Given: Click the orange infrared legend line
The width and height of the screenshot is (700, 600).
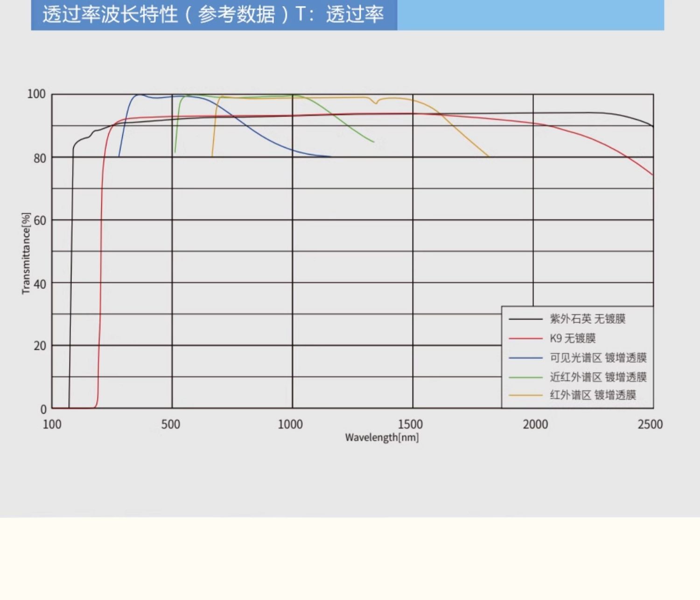Looking at the screenshot, I should pos(525,395).
